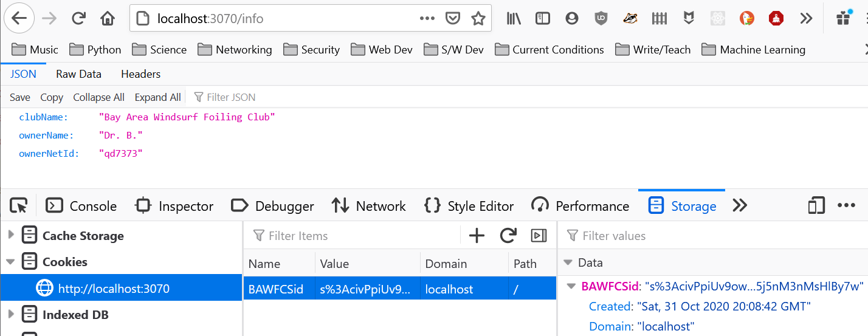Switch to the Raw Data tab
Image resolution: width=868 pixels, height=336 pixels.
point(78,74)
